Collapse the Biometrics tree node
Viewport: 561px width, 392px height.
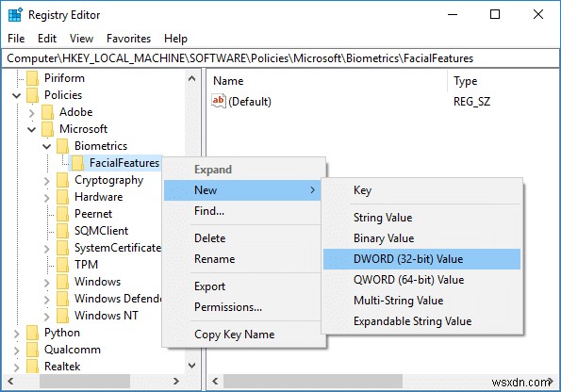46,147
